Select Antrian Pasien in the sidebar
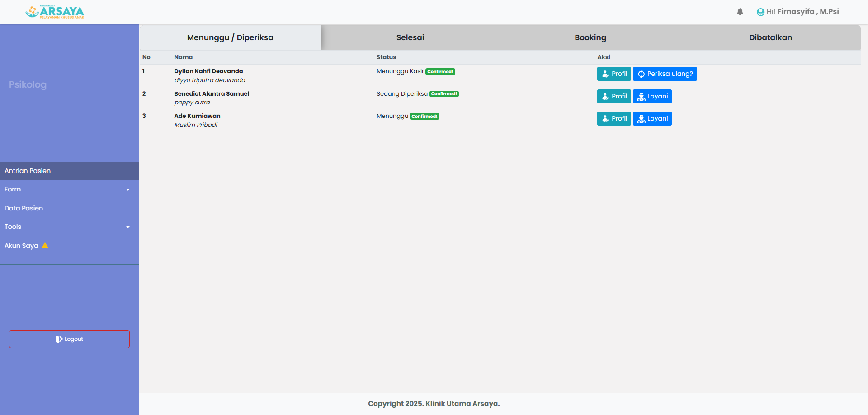This screenshot has width=868, height=415. (28, 171)
